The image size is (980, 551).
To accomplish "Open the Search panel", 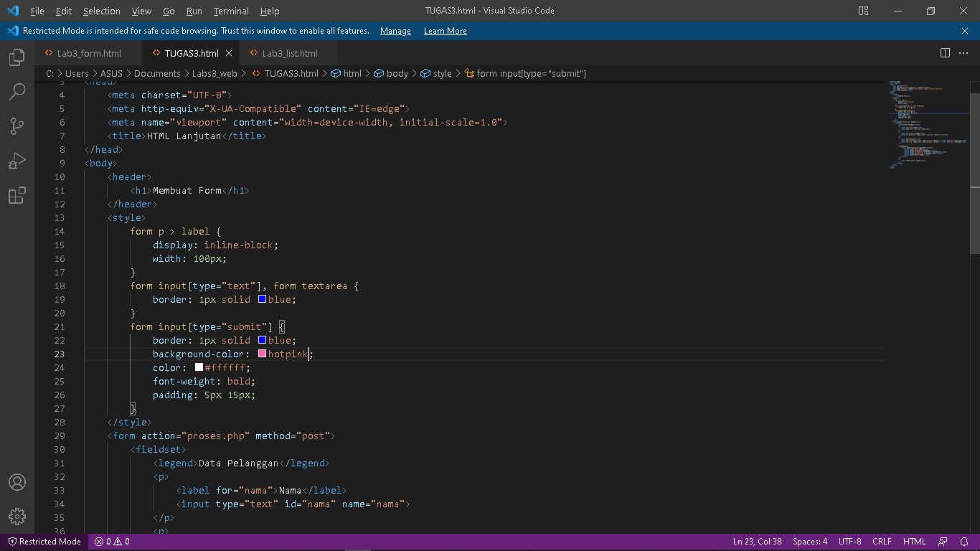I will (17, 92).
